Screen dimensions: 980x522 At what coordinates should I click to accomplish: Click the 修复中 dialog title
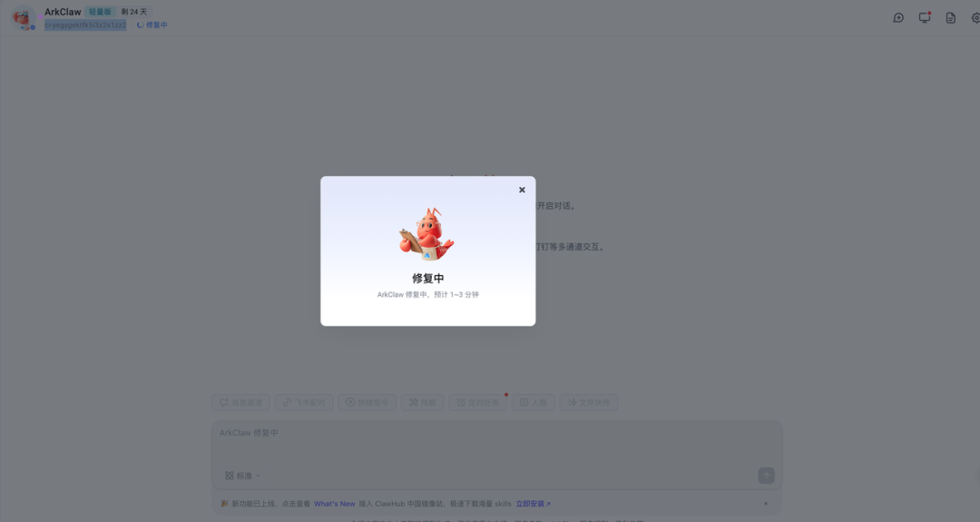pos(428,278)
